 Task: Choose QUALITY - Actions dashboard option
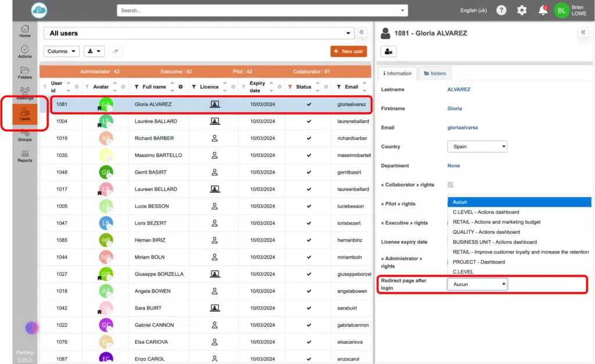(486, 232)
